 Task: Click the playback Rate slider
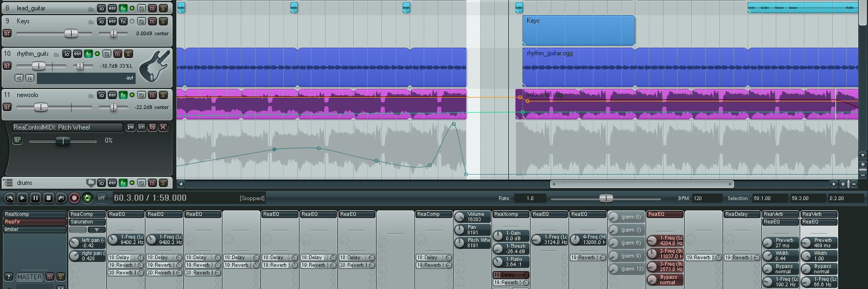(x=606, y=198)
